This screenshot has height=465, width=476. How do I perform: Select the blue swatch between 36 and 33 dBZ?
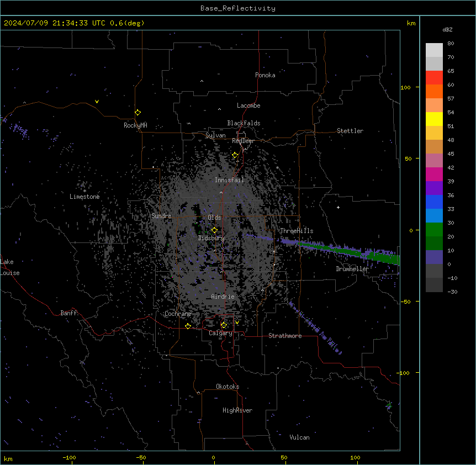(434, 202)
